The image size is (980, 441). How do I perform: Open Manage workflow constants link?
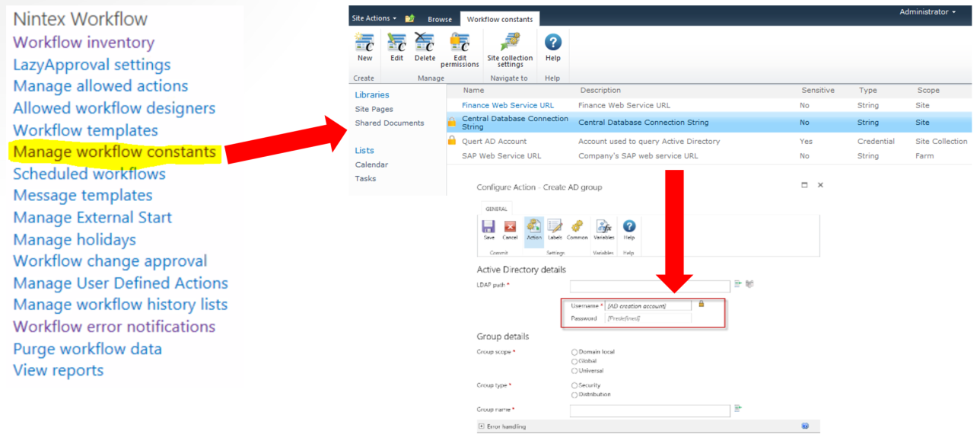click(115, 152)
